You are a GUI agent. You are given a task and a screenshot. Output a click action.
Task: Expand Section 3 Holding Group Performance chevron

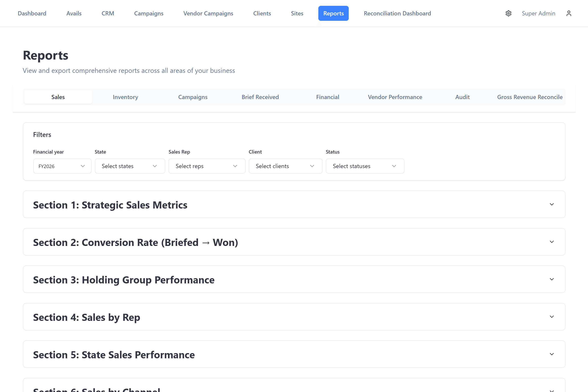tap(552, 279)
